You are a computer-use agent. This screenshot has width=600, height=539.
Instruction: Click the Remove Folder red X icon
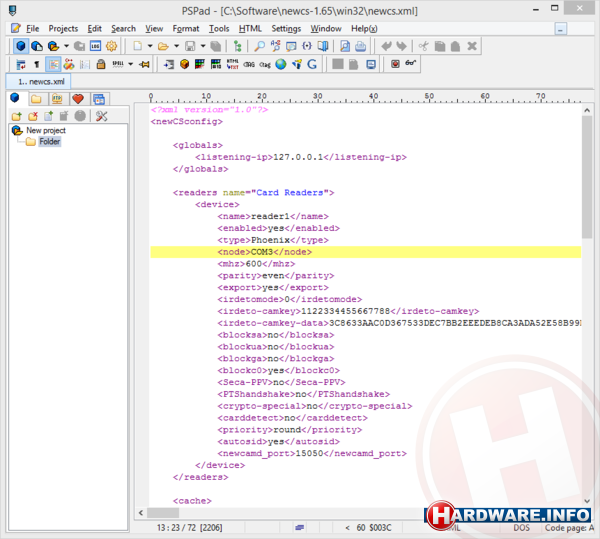pos(33,116)
